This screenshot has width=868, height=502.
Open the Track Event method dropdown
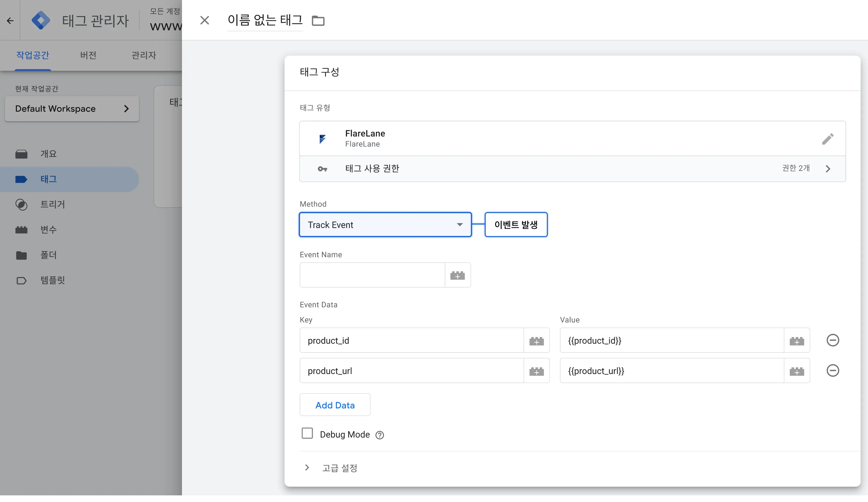pyautogui.click(x=385, y=225)
